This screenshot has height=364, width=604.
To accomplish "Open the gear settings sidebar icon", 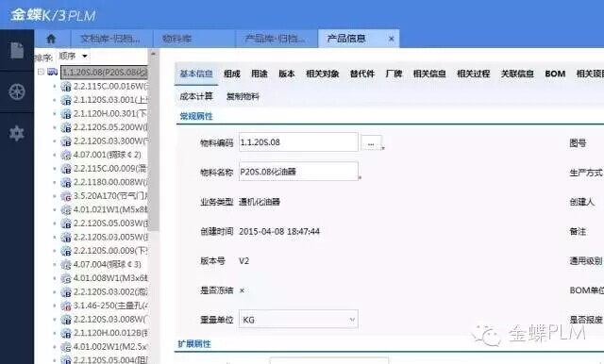I will click(17, 133).
